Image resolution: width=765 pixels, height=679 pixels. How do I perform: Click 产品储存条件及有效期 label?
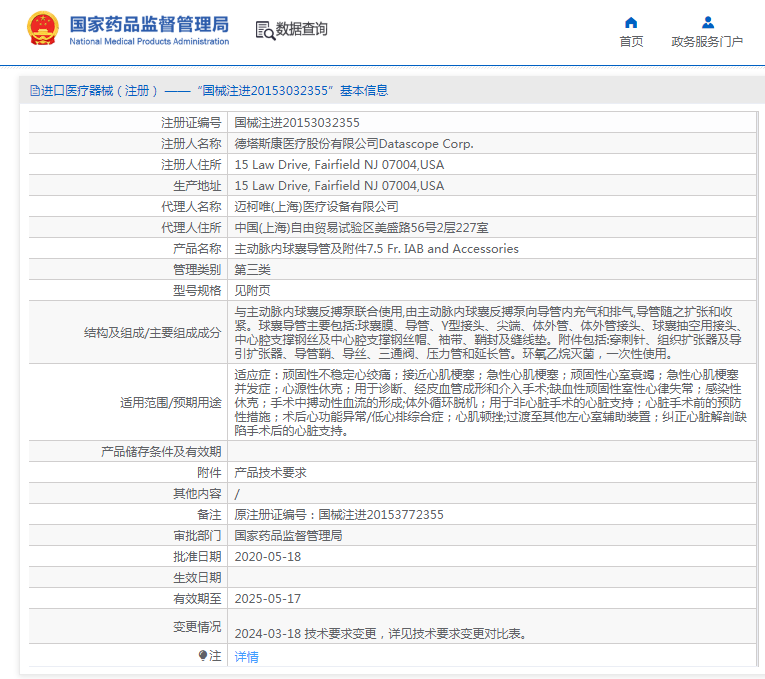tap(161, 452)
